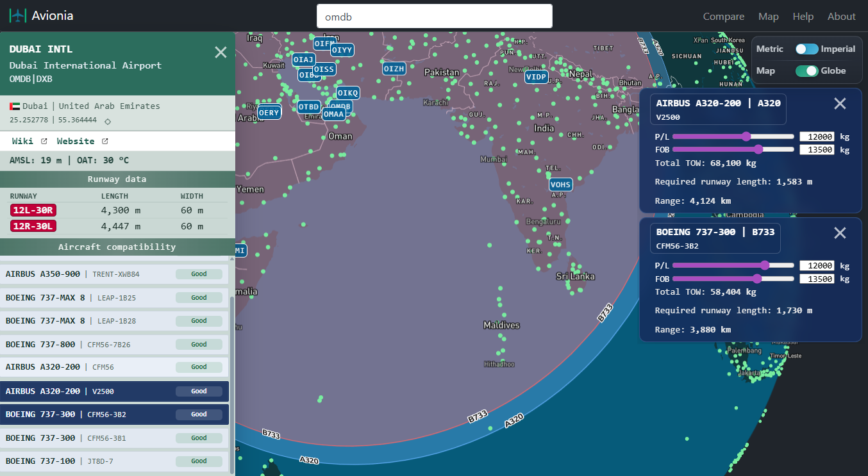The image size is (868, 476).
Task: Select Airbus A350-900 TRENT-XWB84 row
Action: (x=114, y=274)
